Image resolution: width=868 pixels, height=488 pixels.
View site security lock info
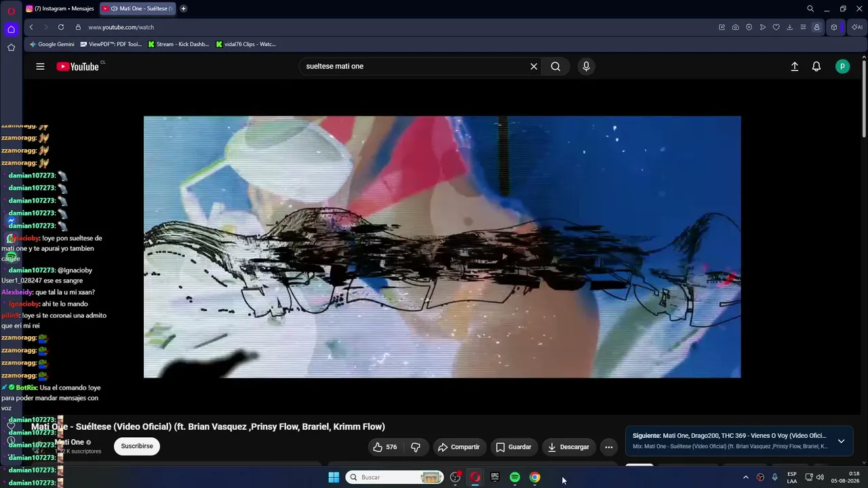pos(78,27)
